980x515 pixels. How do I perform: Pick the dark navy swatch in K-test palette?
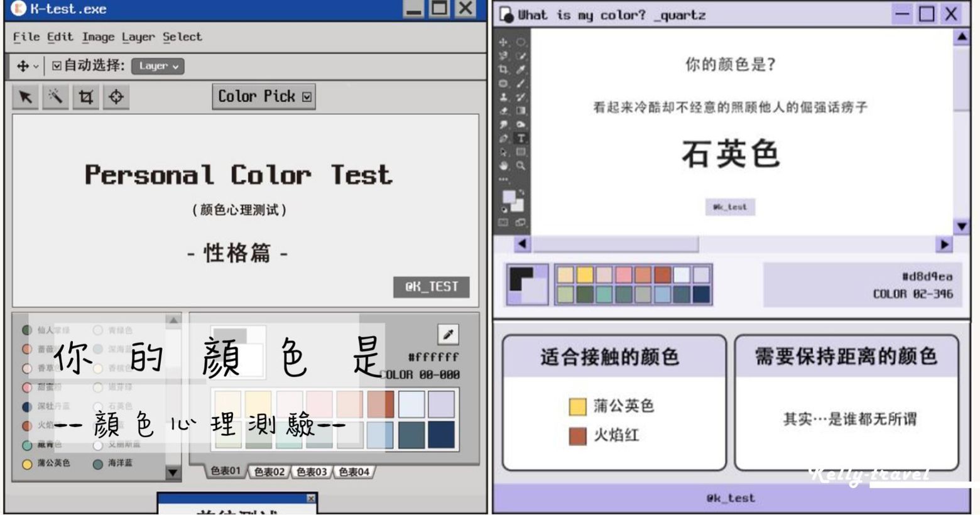tap(441, 435)
